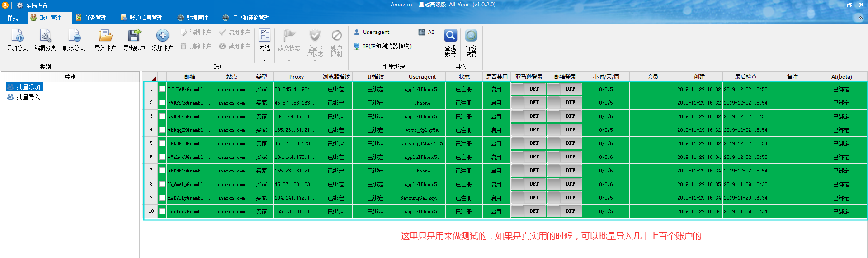Click proxy cell 23.245.44.90 in row 1
This screenshot has width=868, height=258.
(297, 89)
